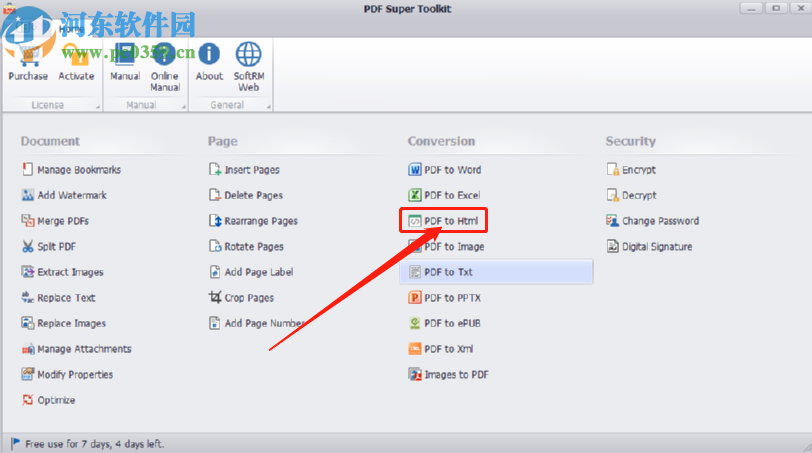812x453 pixels.
Task: Choose Insert Pages tool
Action: click(x=244, y=170)
